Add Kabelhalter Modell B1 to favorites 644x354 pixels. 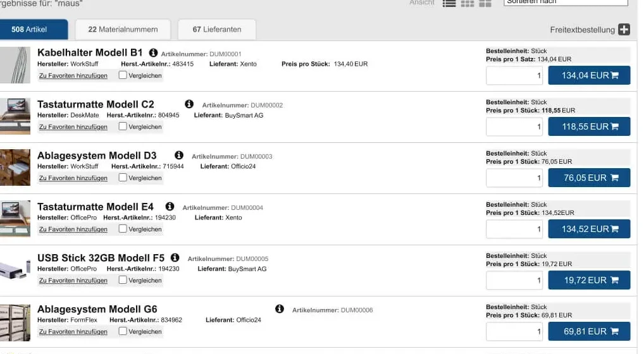[73, 75]
